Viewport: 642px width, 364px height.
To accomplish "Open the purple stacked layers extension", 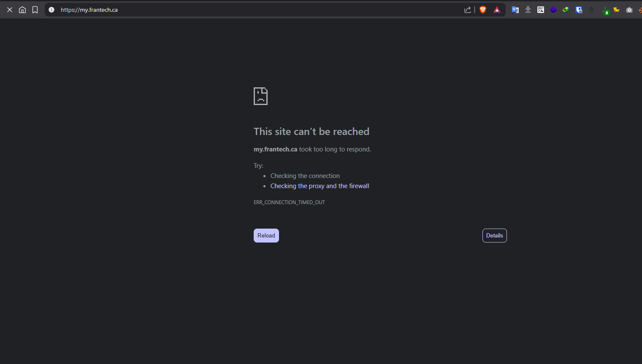I will click(x=553, y=10).
